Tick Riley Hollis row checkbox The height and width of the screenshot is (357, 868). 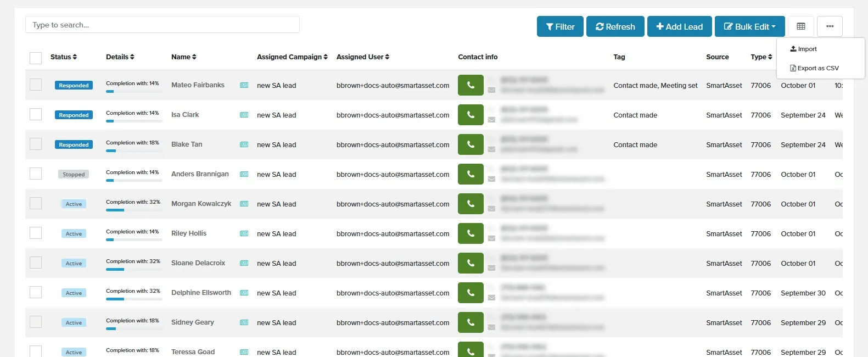(x=36, y=232)
